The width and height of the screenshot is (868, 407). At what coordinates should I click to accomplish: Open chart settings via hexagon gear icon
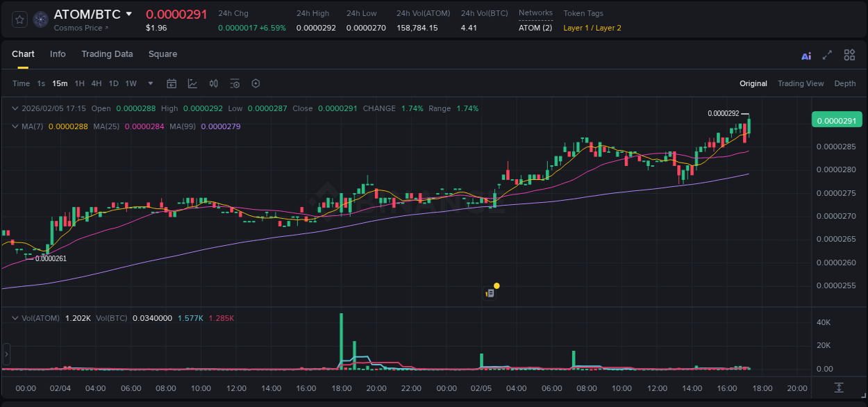tap(256, 83)
